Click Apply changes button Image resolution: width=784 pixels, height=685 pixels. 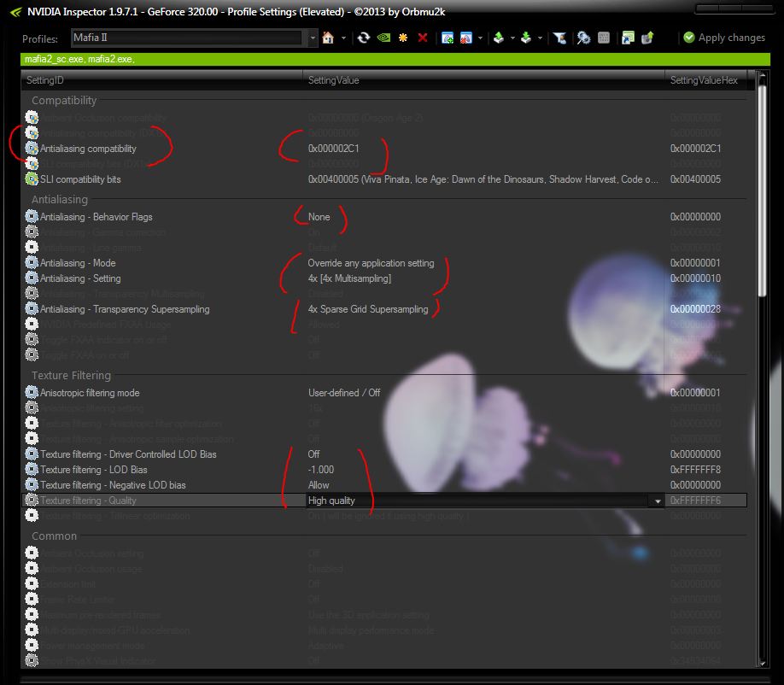(x=724, y=38)
